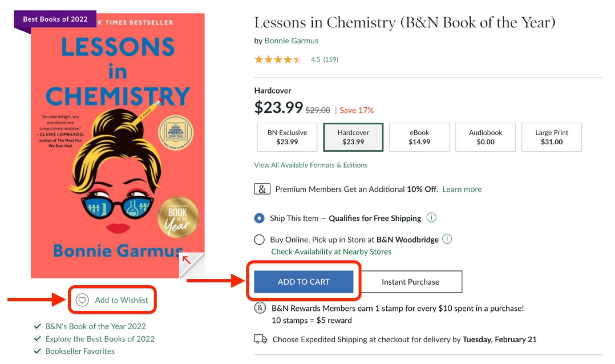Click the info icon beside B&N Woodbridge
Screen dimensions: 615x364
coord(447,239)
